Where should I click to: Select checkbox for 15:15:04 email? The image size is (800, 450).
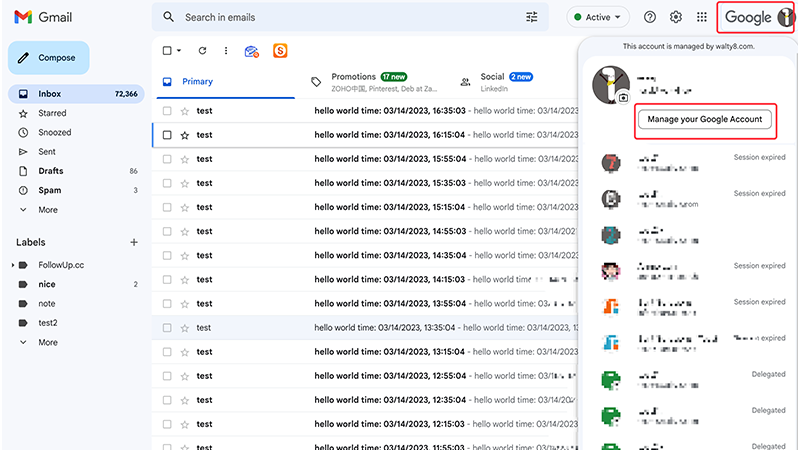click(x=167, y=207)
